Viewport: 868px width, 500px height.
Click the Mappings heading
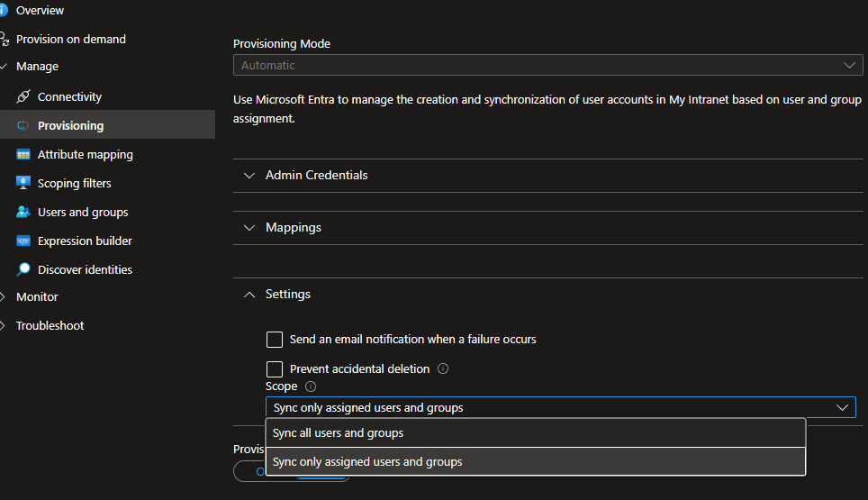tap(294, 228)
